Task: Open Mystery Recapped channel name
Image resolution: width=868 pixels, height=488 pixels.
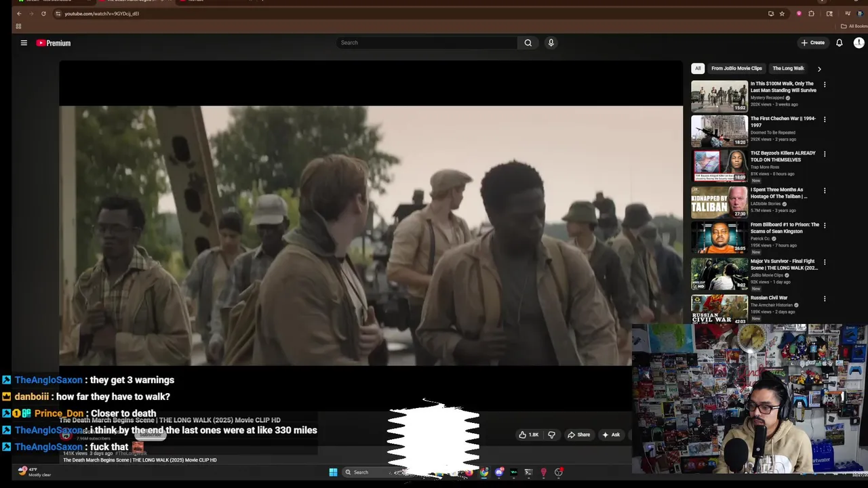Action: coord(767,98)
